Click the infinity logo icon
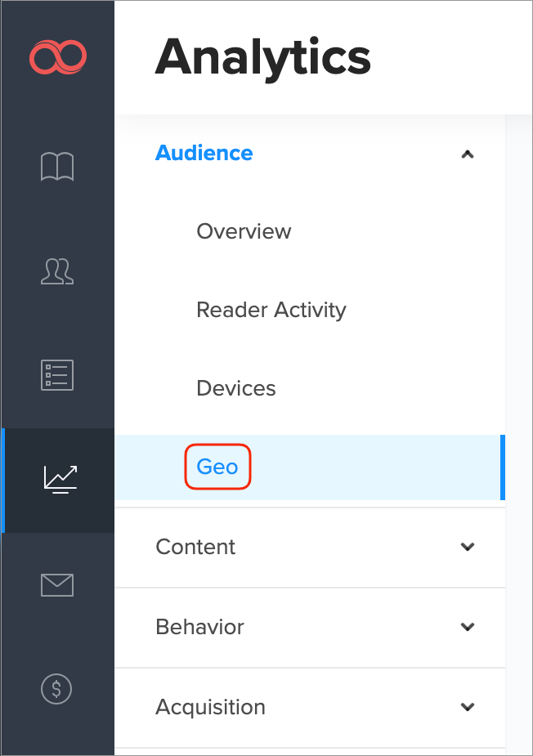 (57, 57)
